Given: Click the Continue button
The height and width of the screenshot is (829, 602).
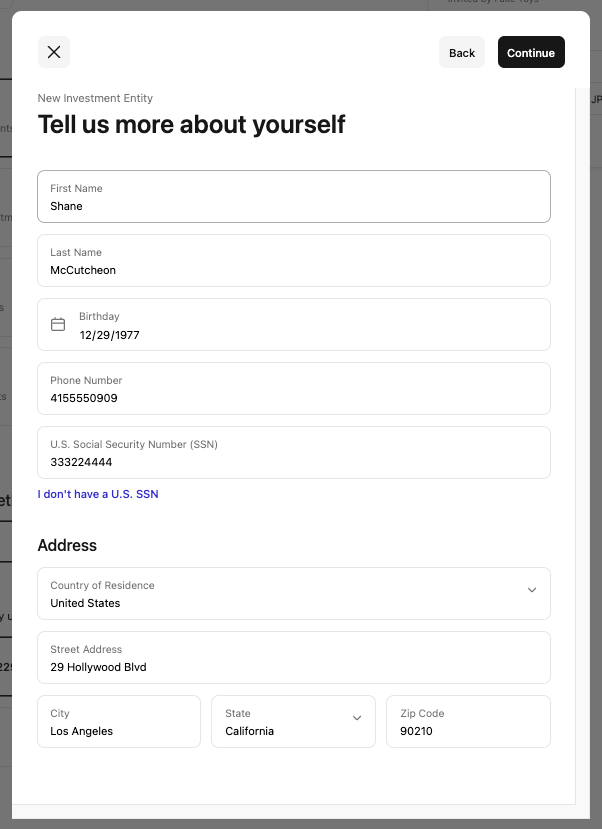Looking at the screenshot, I should click(x=531, y=52).
